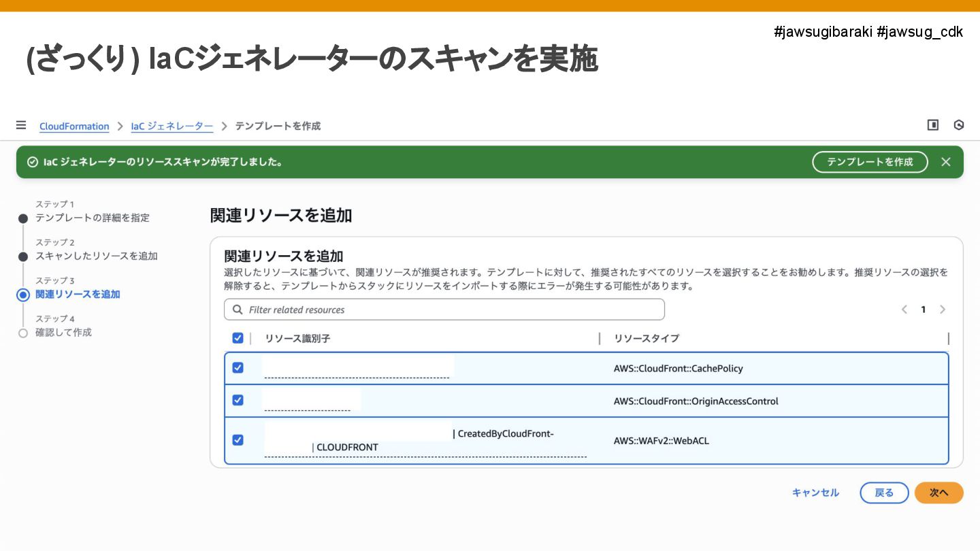Sort by リソース識別子 column header

[298, 338]
